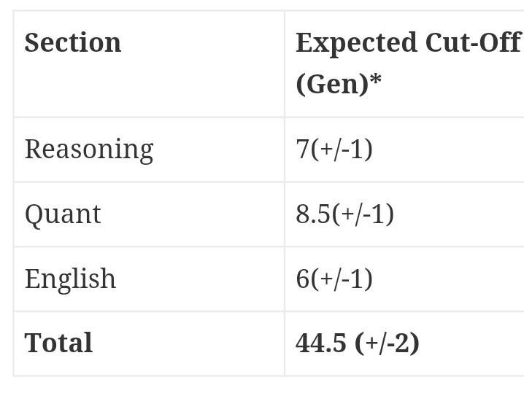Select the Quant cut-off value 8.5(+/-1)
This screenshot has height=420, width=524.
pyautogui.click(x=344, y=214)
